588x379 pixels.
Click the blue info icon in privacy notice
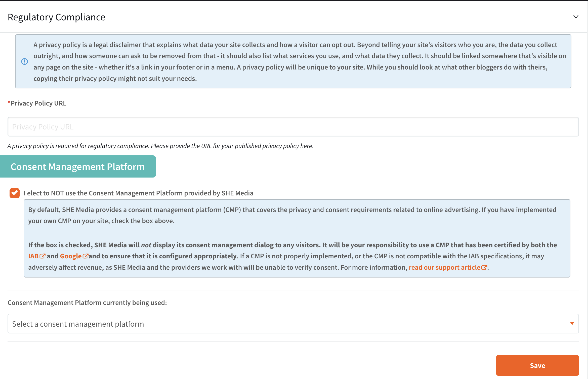[24, 61]
